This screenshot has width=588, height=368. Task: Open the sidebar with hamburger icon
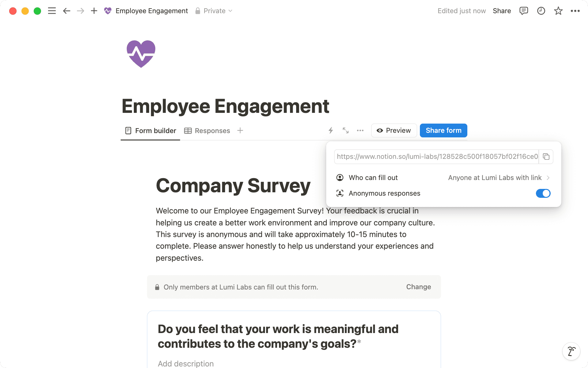pos(52,11)
